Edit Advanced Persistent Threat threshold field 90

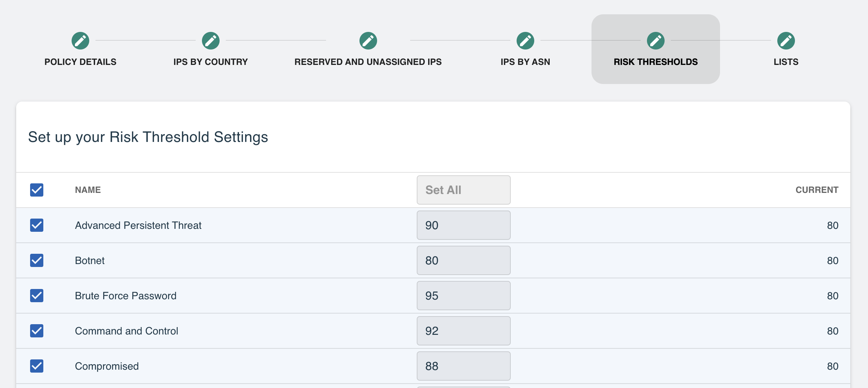[464, 225]
